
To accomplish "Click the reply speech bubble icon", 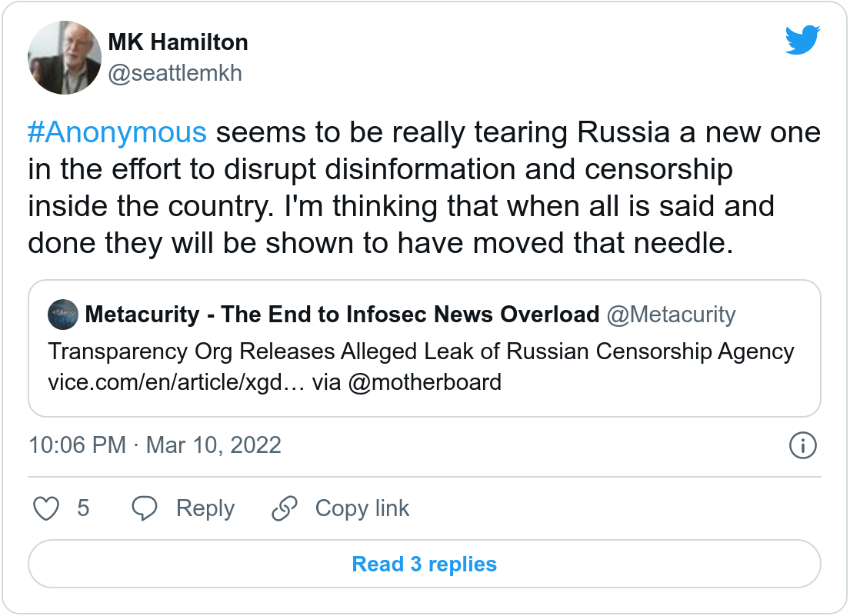I will 145,508.
